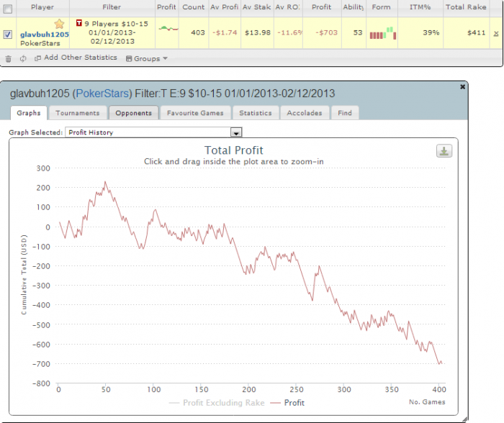Sort by Filter column header
The width and height of the screenshot is (504, 423).
(112, 7)
